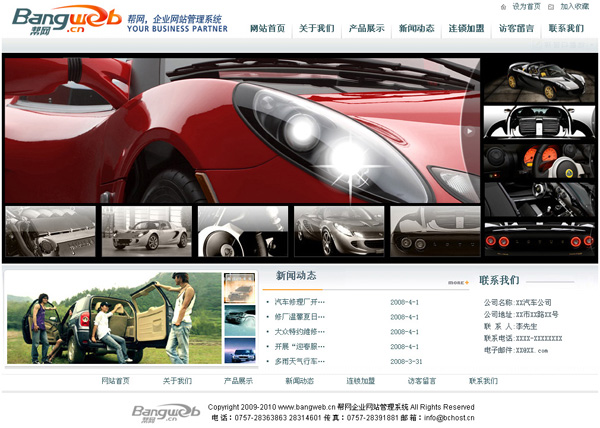
Task: Click the Bangweb logo in the header
Action: pos(65,19)
